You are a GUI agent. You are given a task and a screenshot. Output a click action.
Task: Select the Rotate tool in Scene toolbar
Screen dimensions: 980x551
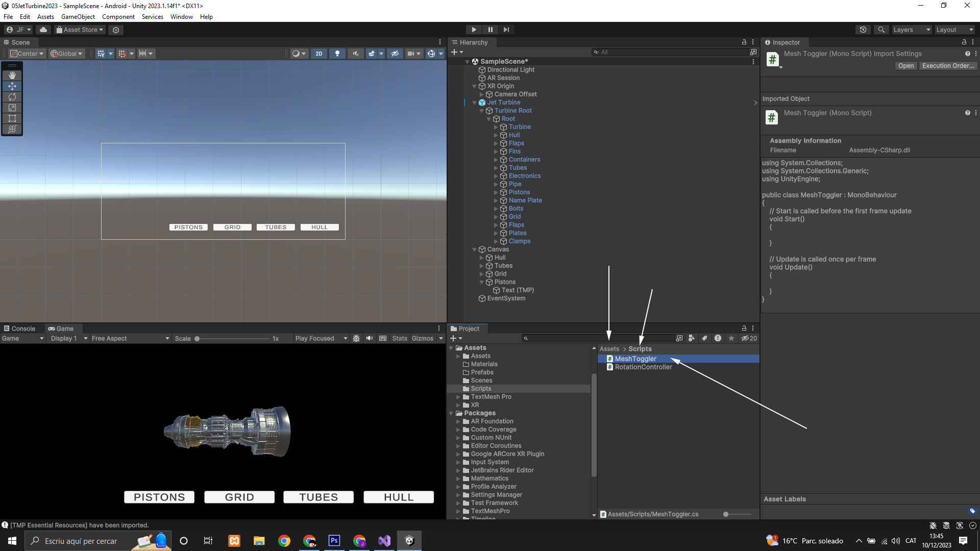coord(12,97)
